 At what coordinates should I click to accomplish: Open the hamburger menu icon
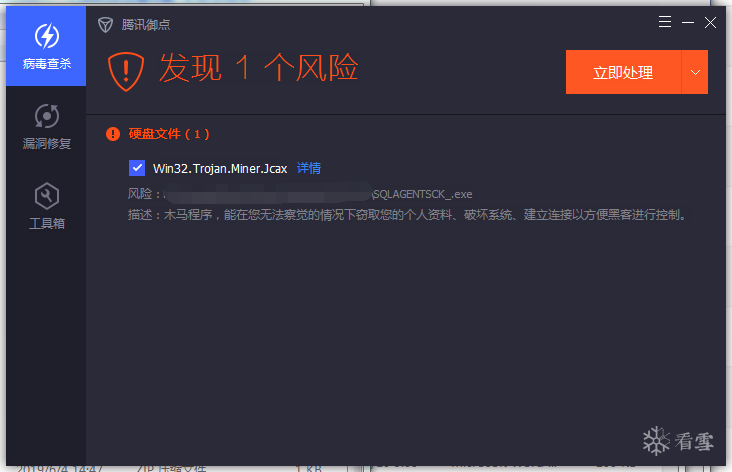(x=665, y=22)
